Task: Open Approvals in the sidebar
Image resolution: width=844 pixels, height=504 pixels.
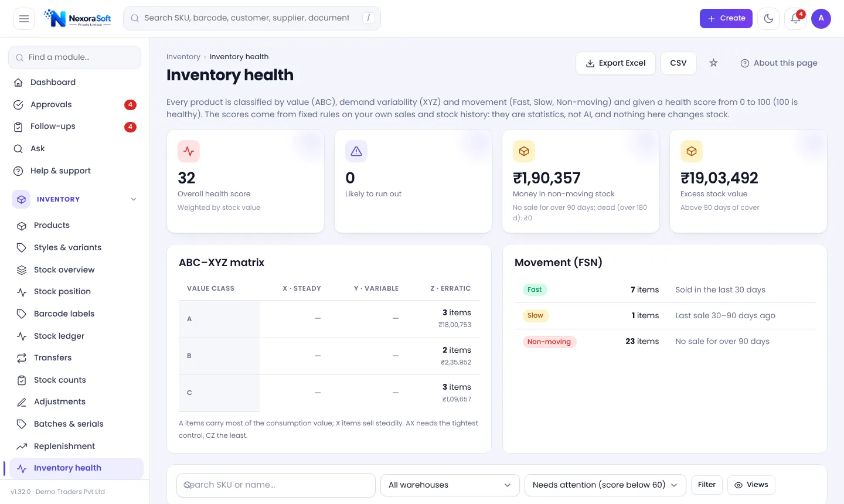Action: [x=75, y=105]
